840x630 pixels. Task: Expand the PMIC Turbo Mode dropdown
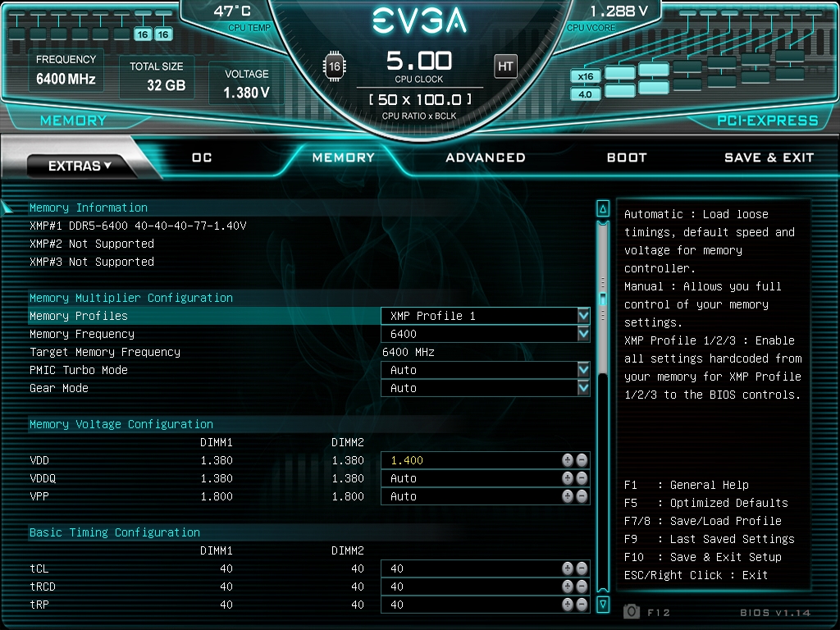tap(583, 370)
